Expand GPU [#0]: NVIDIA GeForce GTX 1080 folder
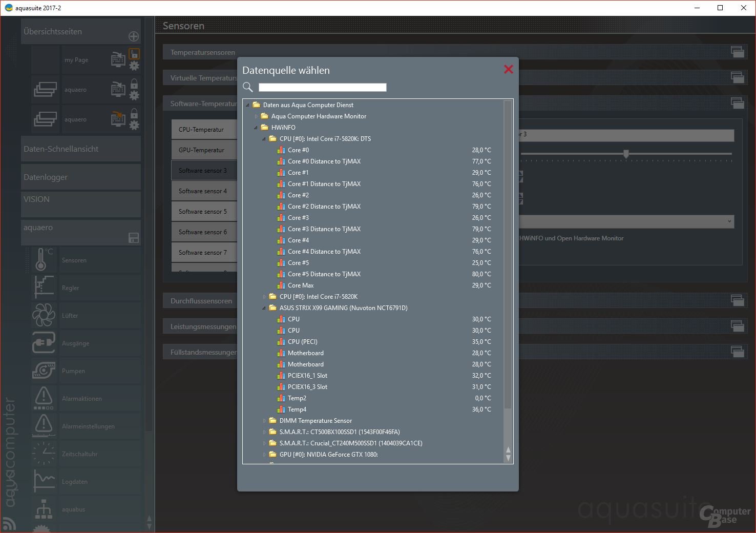Screen dimensions: 756x533 point(264,455)
